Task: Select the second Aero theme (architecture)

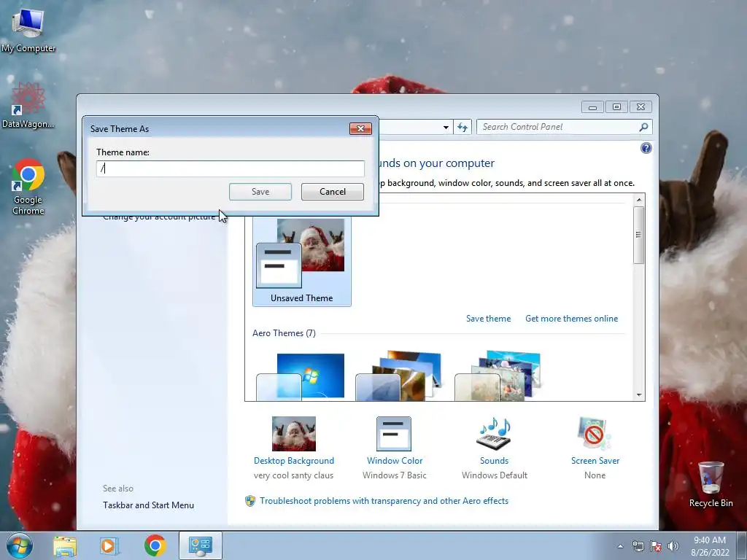Action: pyautogui.click(x=398, y=376)
